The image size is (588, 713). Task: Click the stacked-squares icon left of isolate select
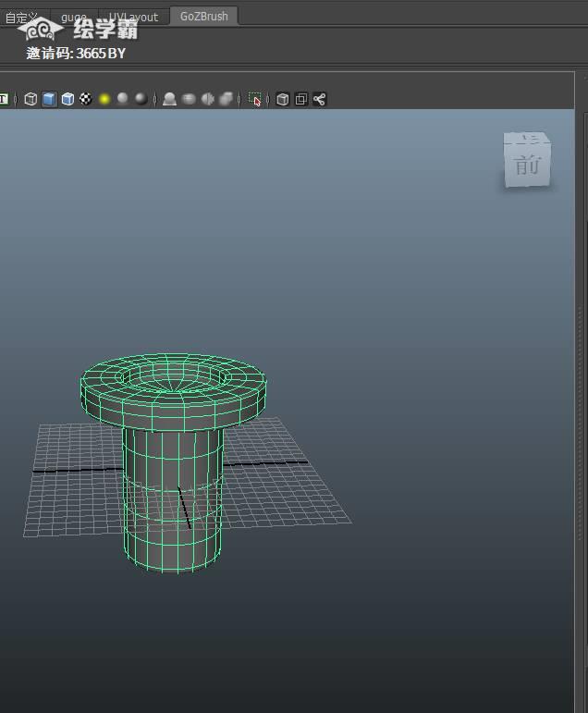[x=226, y=99]
